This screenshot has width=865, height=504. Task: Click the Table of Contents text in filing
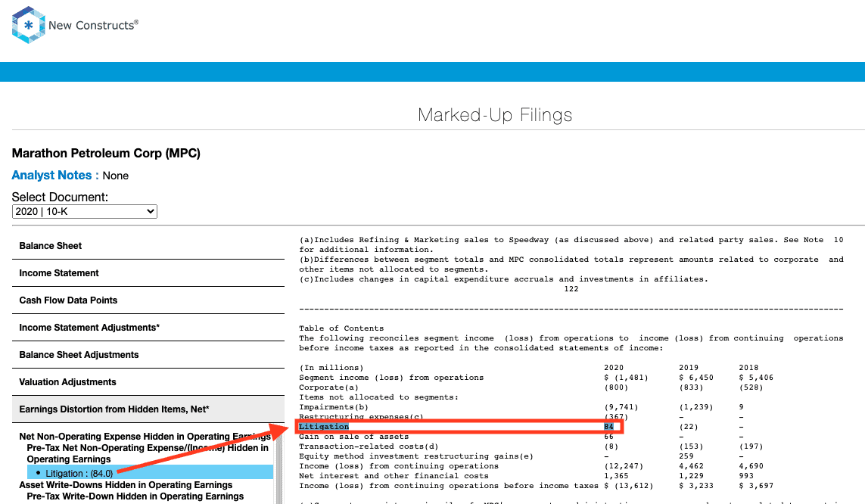point(341,328)
